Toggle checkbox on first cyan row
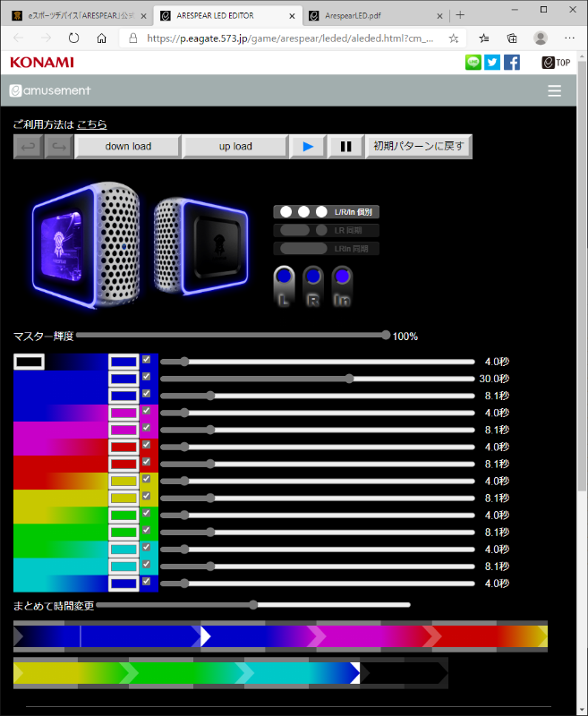 pos(146,547)
